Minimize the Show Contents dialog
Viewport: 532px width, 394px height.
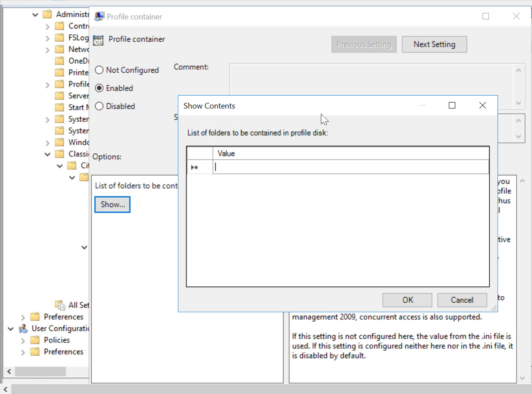pyautogui.click(x=422, y=105)
